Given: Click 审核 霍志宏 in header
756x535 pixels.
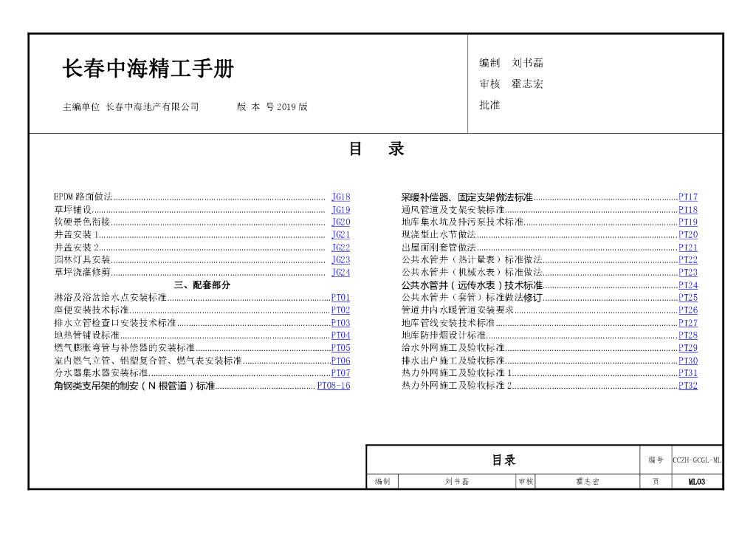Looking at the screenshot, I should click(x=511, y=84).
